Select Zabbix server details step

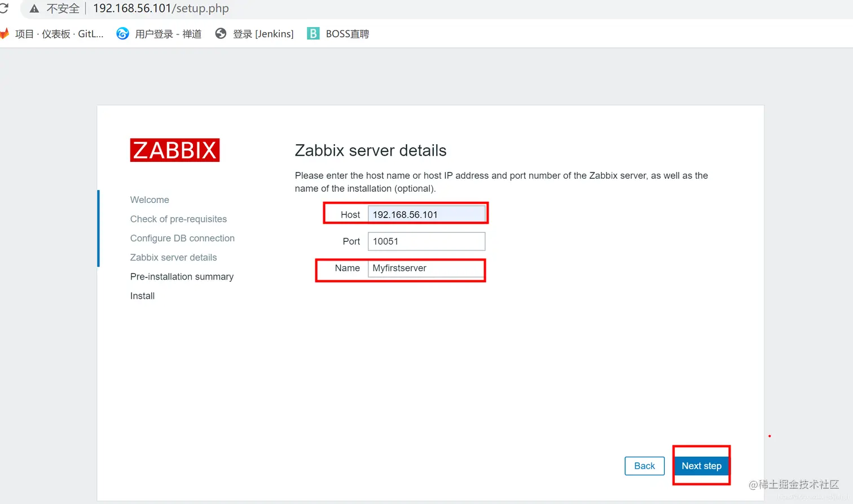[173, 257]
